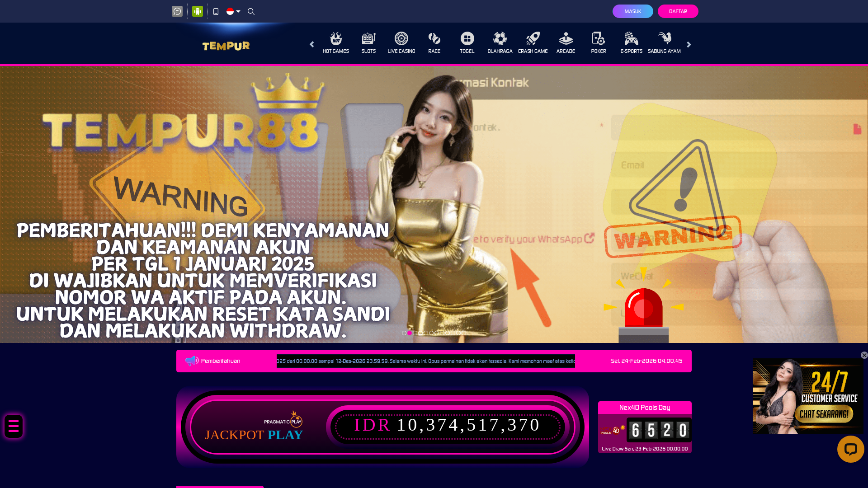The height and width of the screenshot is (488, 868).
Task: Expand the Indonesian flag language dropdown
Action: point(233,11)
